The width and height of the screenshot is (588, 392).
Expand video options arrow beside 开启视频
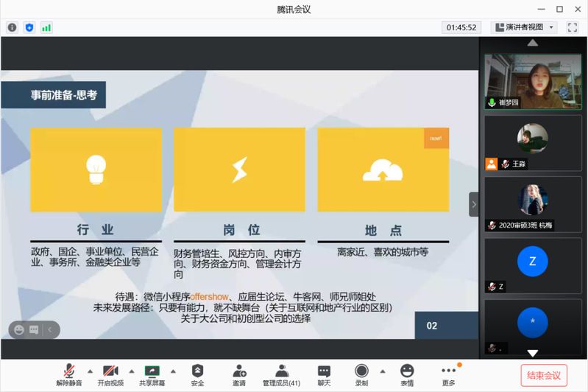[x=132, y=371]
